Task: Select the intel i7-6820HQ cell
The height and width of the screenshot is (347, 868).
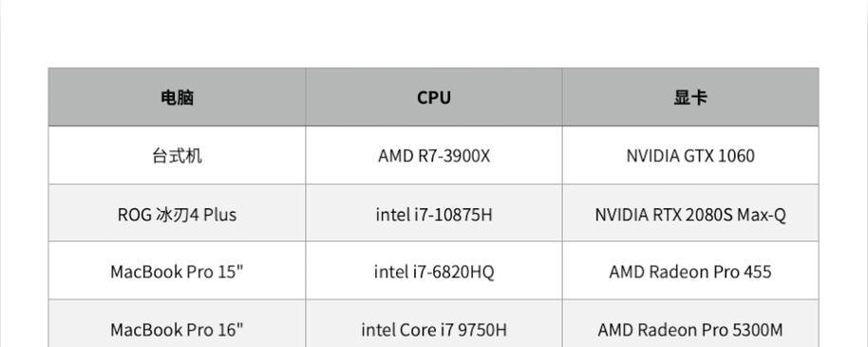Action: [434, 271]
